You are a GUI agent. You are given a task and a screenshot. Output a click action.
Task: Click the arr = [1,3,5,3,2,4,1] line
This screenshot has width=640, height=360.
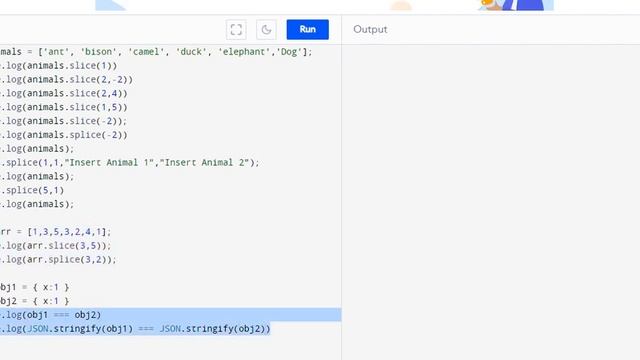tap(56, 232)
